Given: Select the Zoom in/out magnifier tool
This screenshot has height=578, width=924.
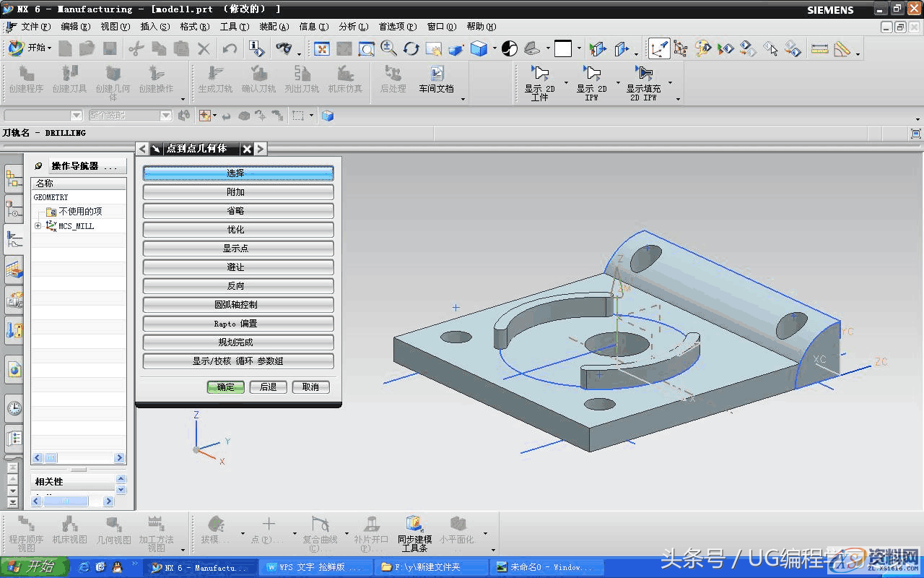Looking at the screenshot, I should click(388, 48).
